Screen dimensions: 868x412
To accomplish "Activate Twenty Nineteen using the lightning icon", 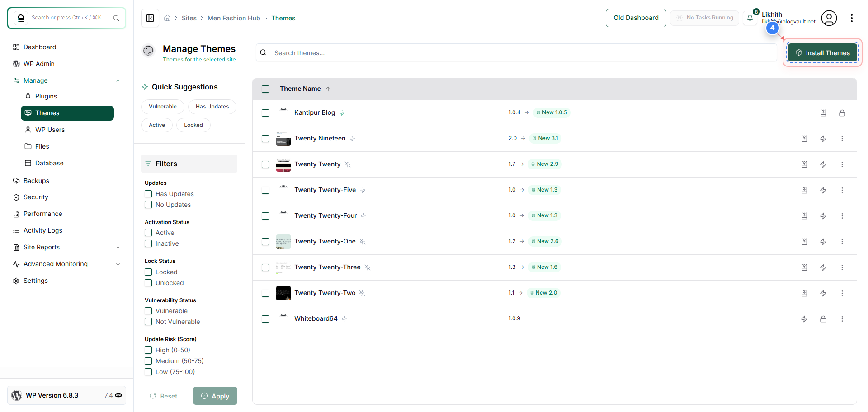I will (823, 139).
